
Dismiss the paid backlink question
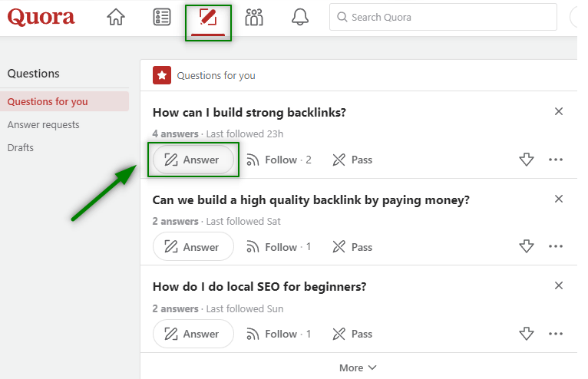559,199
